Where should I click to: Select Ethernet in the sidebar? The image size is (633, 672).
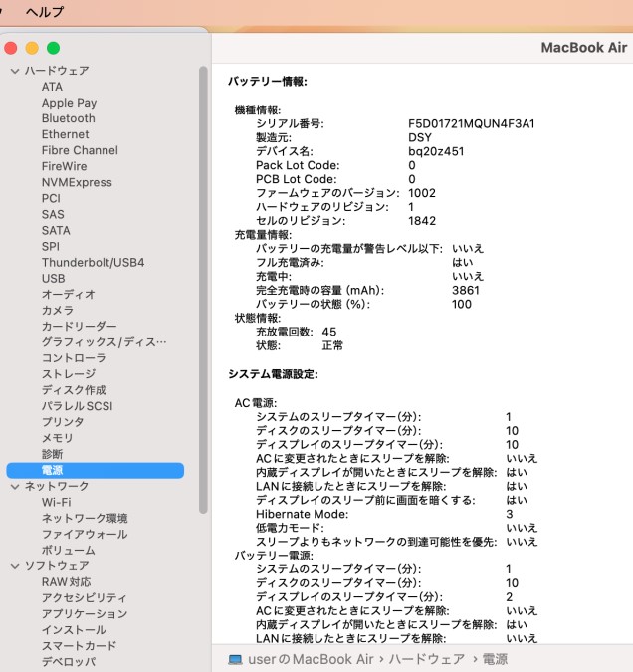(65, 134)
